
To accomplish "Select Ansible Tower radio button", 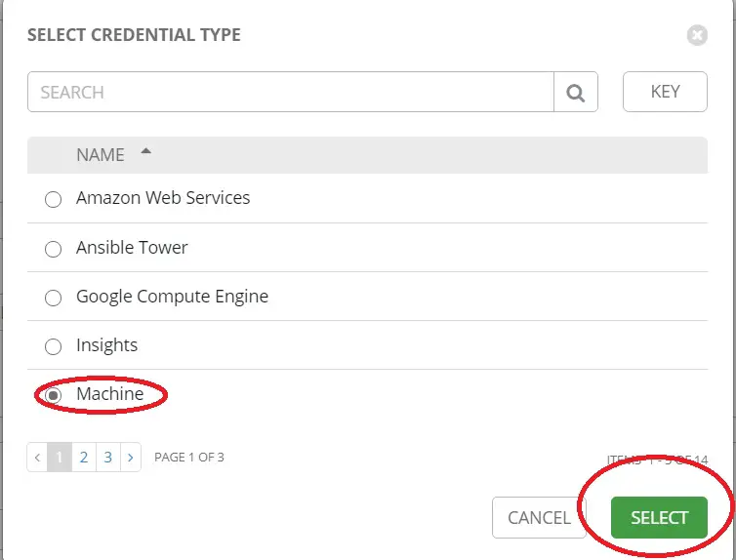I will click(x=53, y=249).
